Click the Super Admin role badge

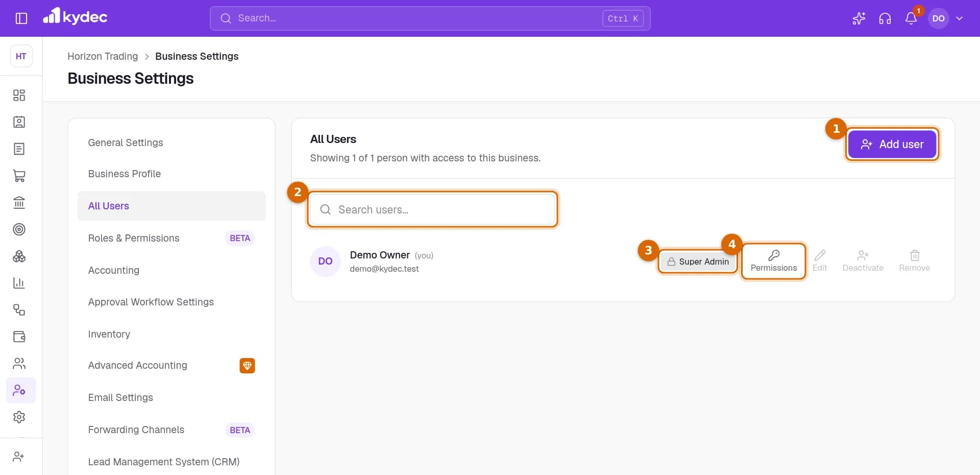click(x=698, y=262)
